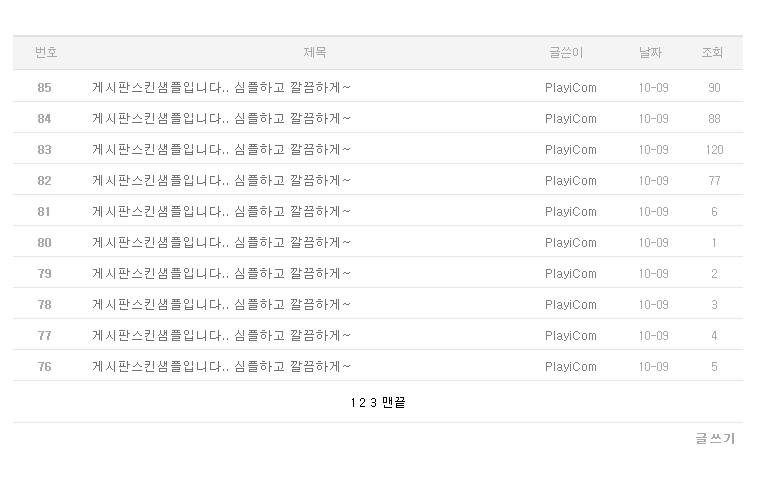Open the title of post number 81
761x480 pixels.
[x=221, y=212]
